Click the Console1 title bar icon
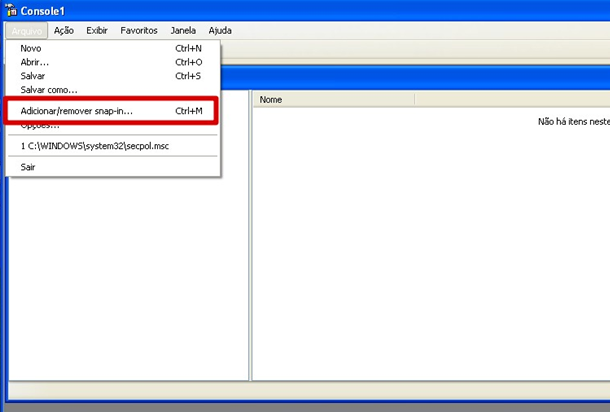This screenshot has width=610, height=412. click(x=11, y=10)
